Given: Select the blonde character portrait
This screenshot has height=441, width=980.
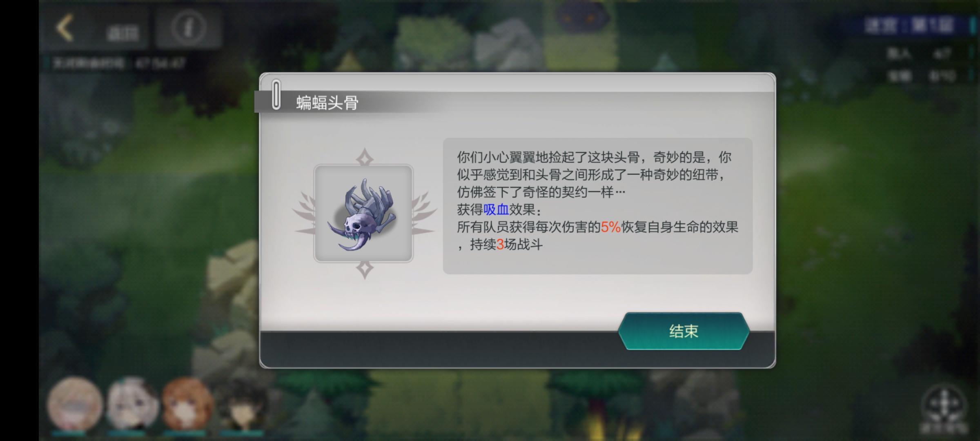Looking at the screenshot, I should coord(74,403).
